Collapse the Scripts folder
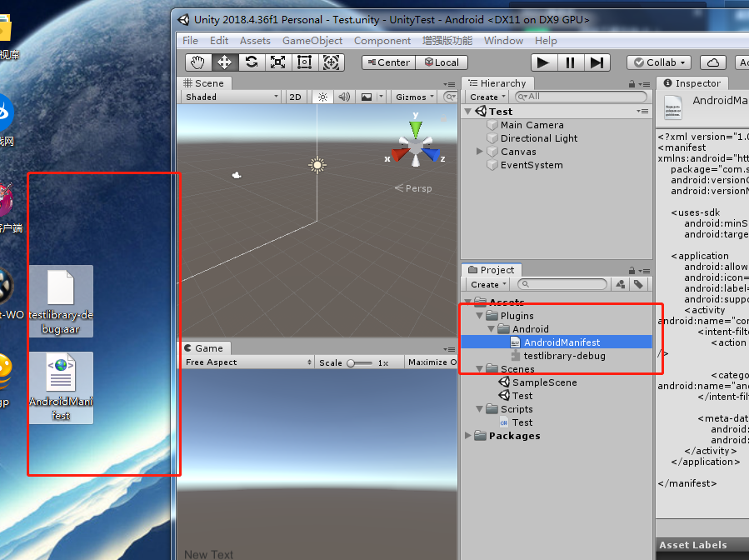The height and width of the screenshot is (560, 749). pyautogui.click(x=479, y=409)
